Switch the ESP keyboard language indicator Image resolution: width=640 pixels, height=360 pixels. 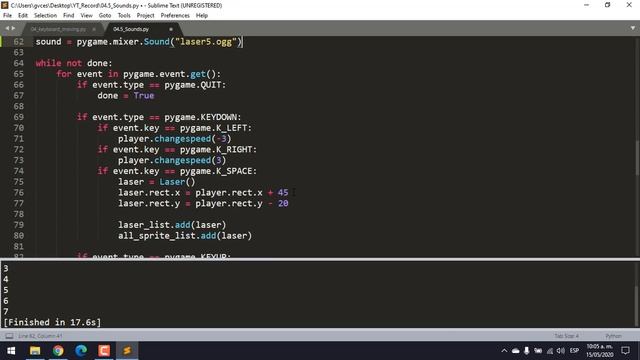pyautogui.click(x=574, y=351)
